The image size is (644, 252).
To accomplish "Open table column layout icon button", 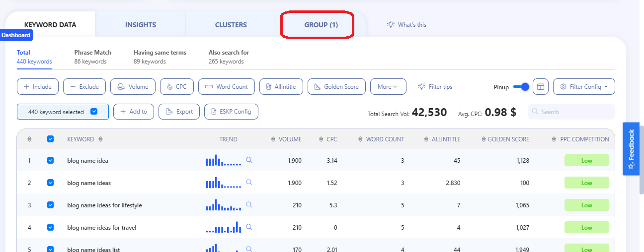I will point(541,87).
